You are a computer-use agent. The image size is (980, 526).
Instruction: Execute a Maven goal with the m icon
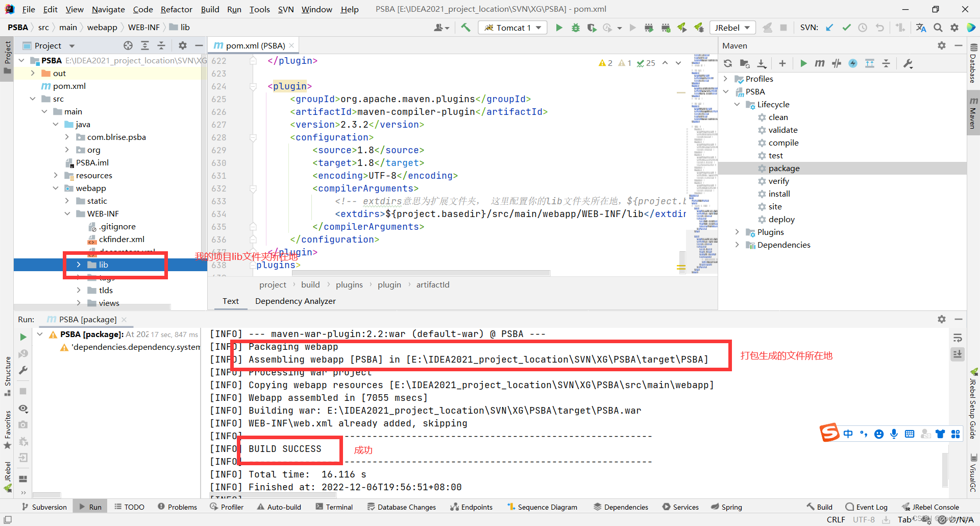click(x=820, y=63)
